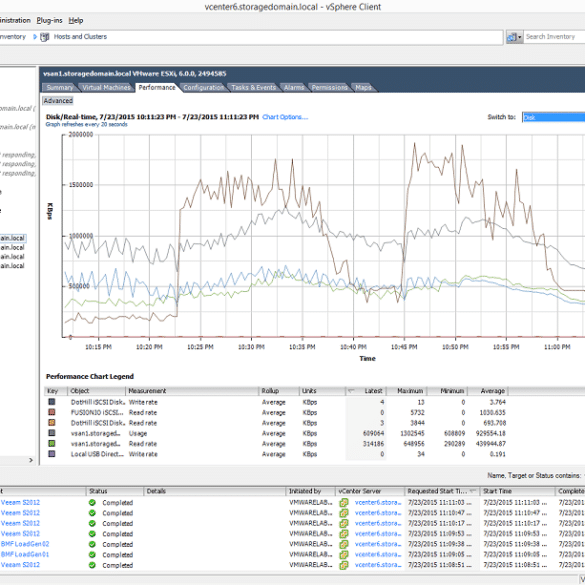Viewport: 585px width, 585px height.
Task: Click the 7/23/2015 11:09:05 requested start time
Action: (439, 555)
